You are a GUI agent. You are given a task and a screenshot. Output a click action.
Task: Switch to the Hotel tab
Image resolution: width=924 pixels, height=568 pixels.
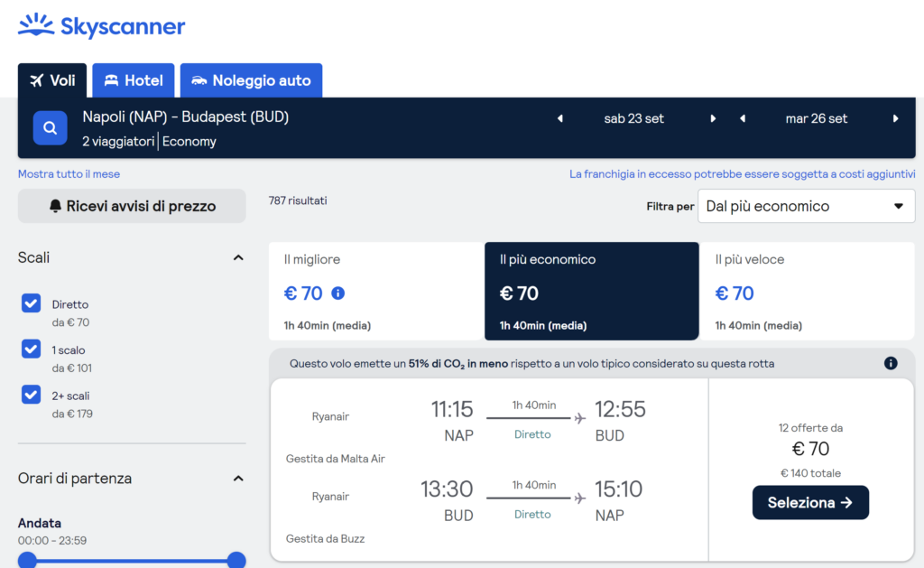tap(134, 80)
